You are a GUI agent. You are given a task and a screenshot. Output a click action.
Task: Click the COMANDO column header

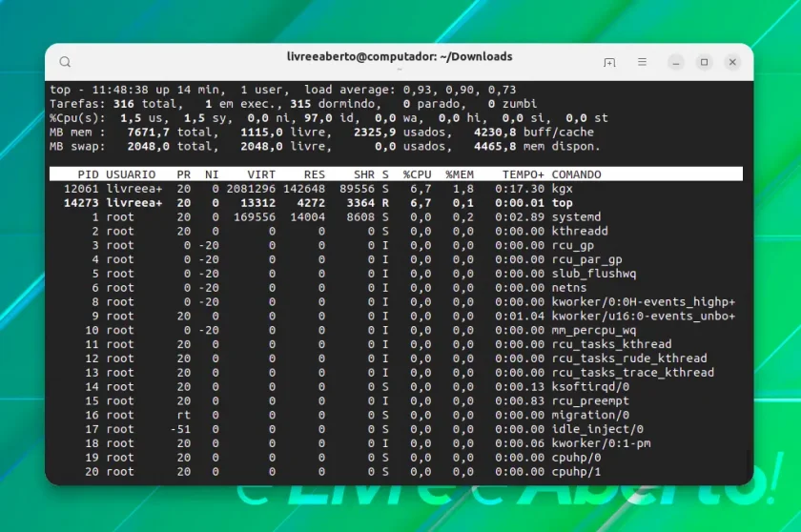click(576, 174)
